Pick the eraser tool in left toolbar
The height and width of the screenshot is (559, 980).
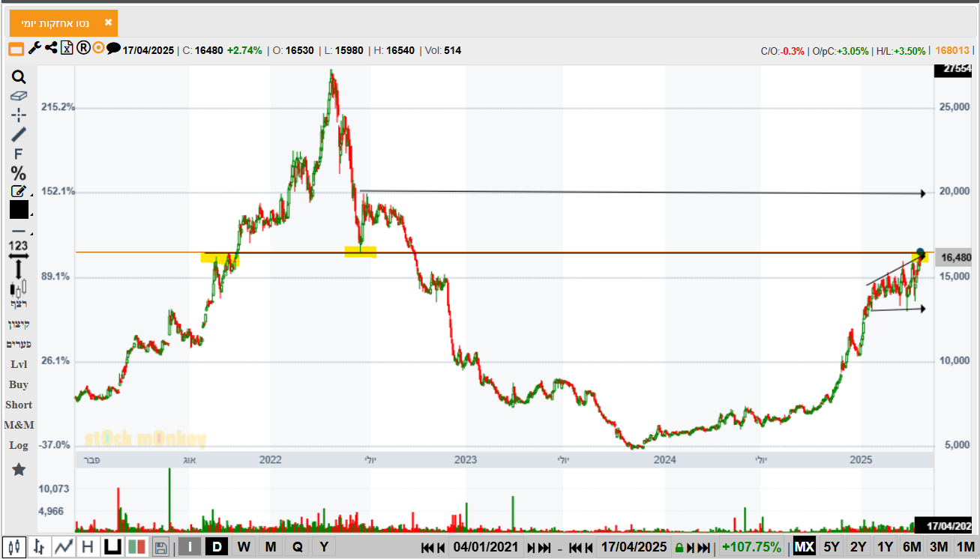pyautogui.click(x=19, y=96)
